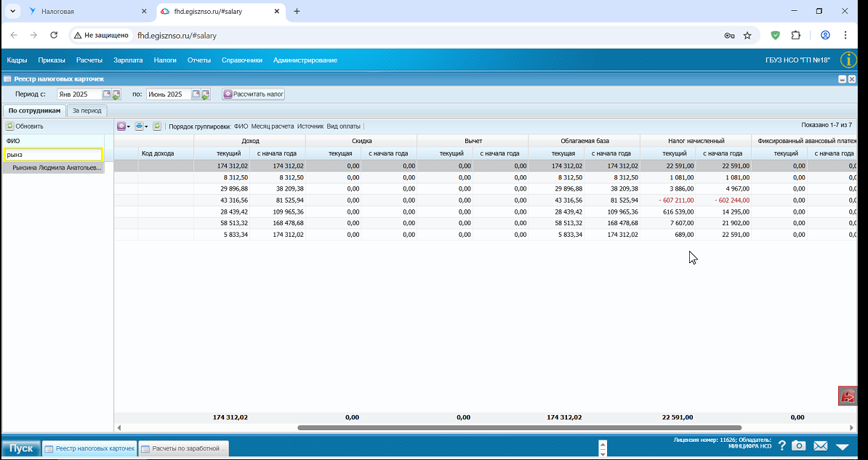This screenshot has width=868, height=460.
Task: Toggle grouping by Месяц расчета
Action: [273, 126]
